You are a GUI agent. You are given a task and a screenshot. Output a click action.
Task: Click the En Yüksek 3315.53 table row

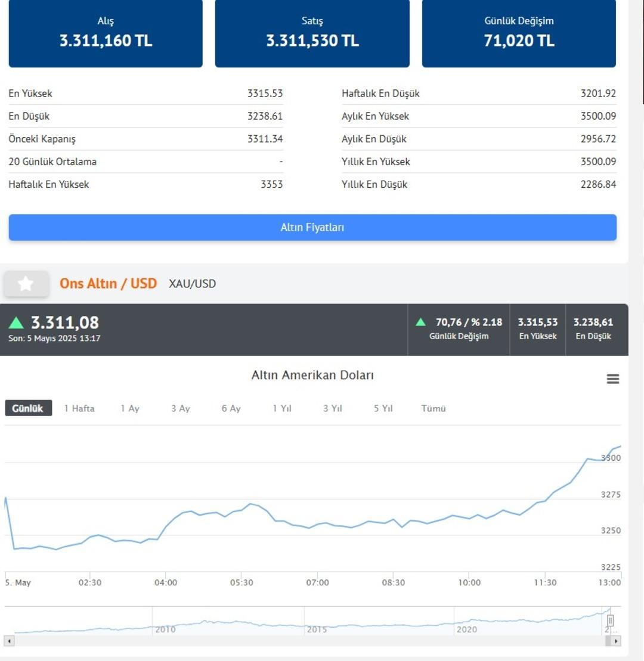pos(145,93)
